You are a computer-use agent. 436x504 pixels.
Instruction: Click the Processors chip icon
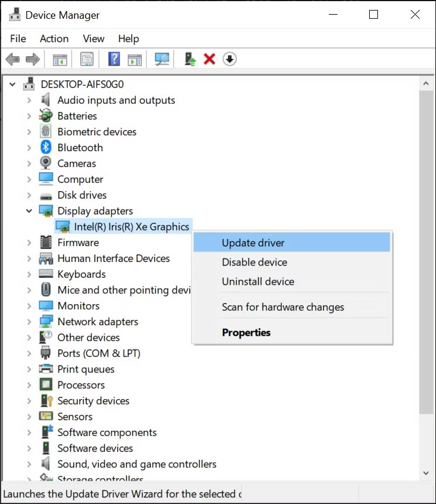[46, 384]
